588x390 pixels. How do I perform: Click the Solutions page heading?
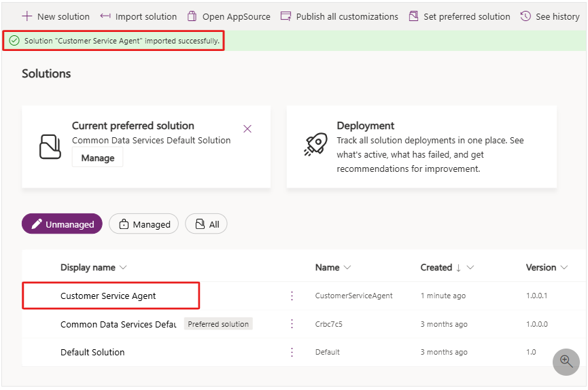(x=46, y=73)
